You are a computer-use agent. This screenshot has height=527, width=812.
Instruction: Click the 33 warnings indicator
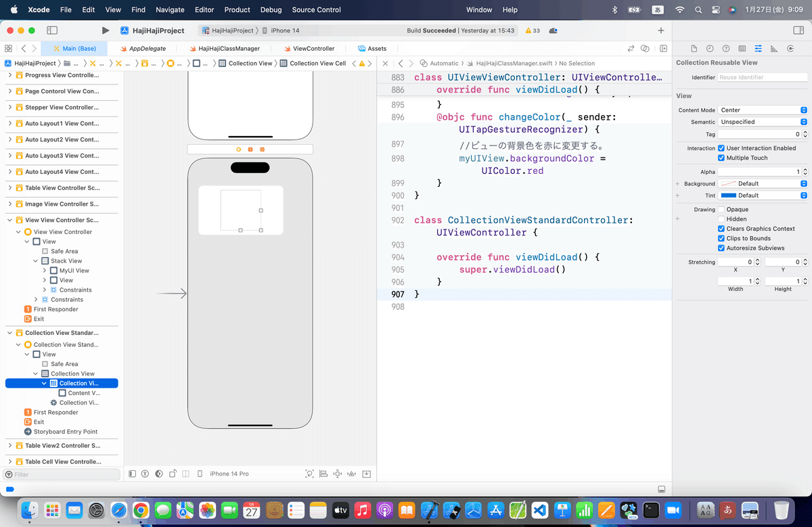(532, 30)
